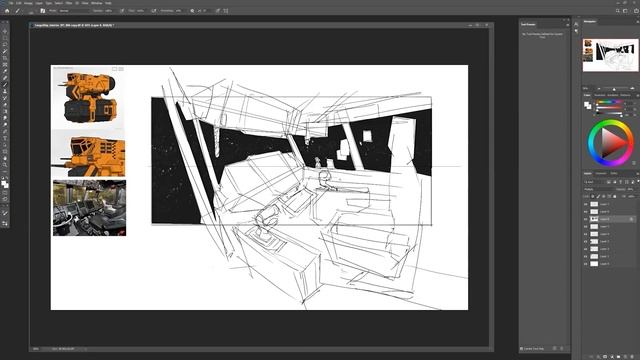Select the Move tool
Screen dimensions: 640x360
pyautogui.click(x=5, y=31)
